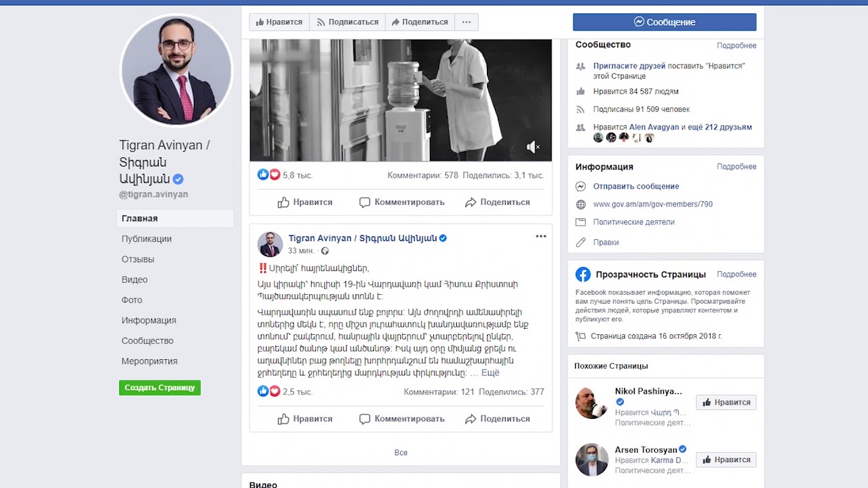Screen dimensions: 868x488
Task: Click Поделиться arrow under the video post
Action: [x=471, y=202]
